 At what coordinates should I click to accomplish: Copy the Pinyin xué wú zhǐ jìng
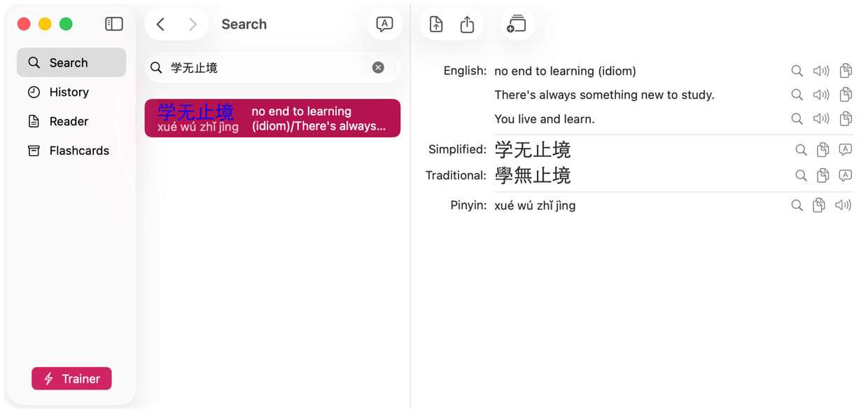pos(819,205)
